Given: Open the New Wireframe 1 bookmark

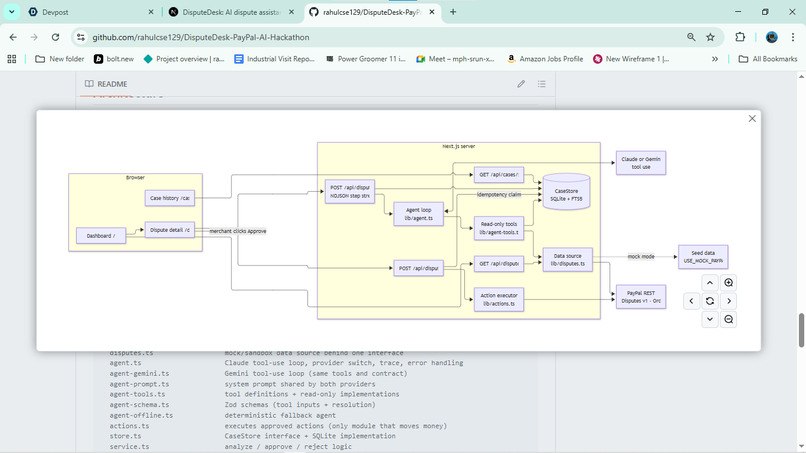Looking at the screenshot, I should coord(631,59).
